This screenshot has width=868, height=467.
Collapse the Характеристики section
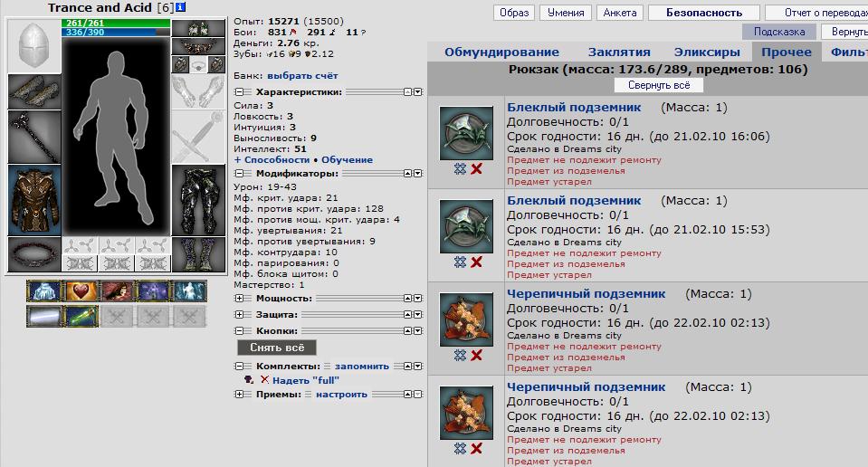tap(239, 91)
